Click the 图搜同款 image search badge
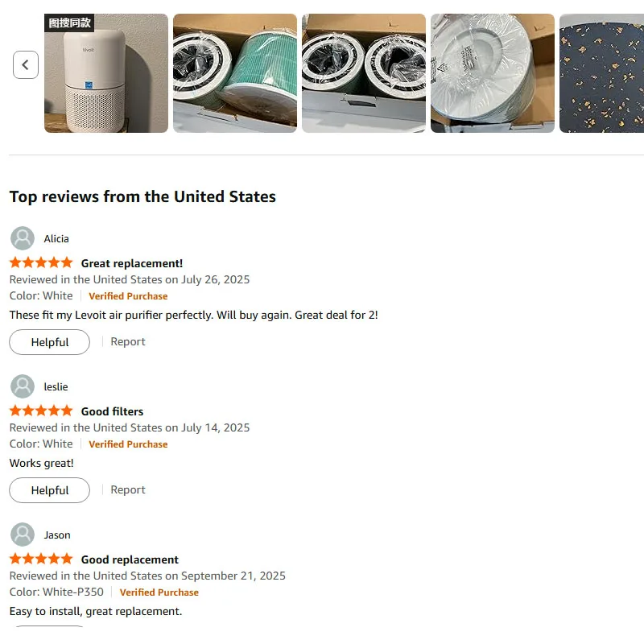The height and width of the screenshot is (644, 644). [x=69, y=23]
